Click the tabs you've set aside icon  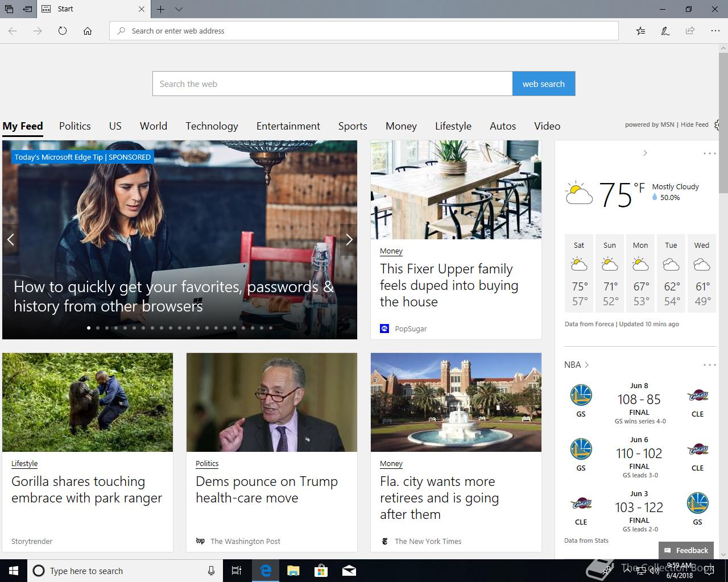click(x=9, y=9)
